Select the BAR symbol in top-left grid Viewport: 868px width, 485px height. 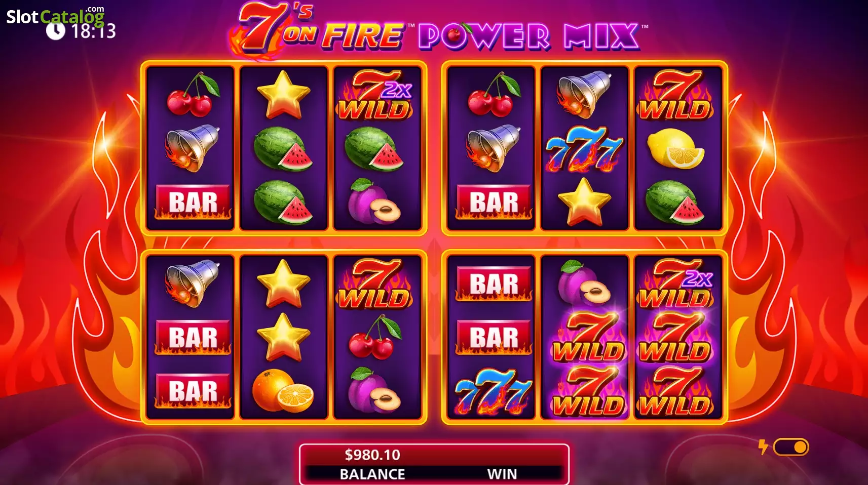[x=193, y=202]
